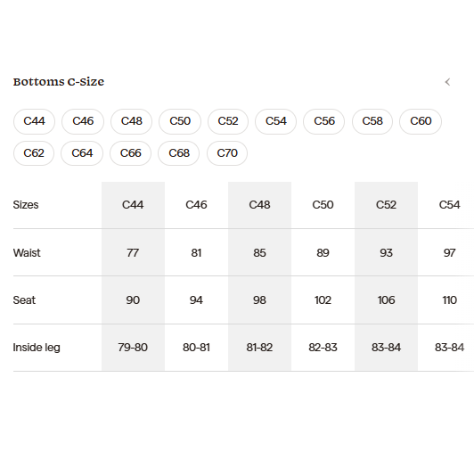474x476 pixels.
Task: Choose the C48 size pill
Action: point(131,121)
